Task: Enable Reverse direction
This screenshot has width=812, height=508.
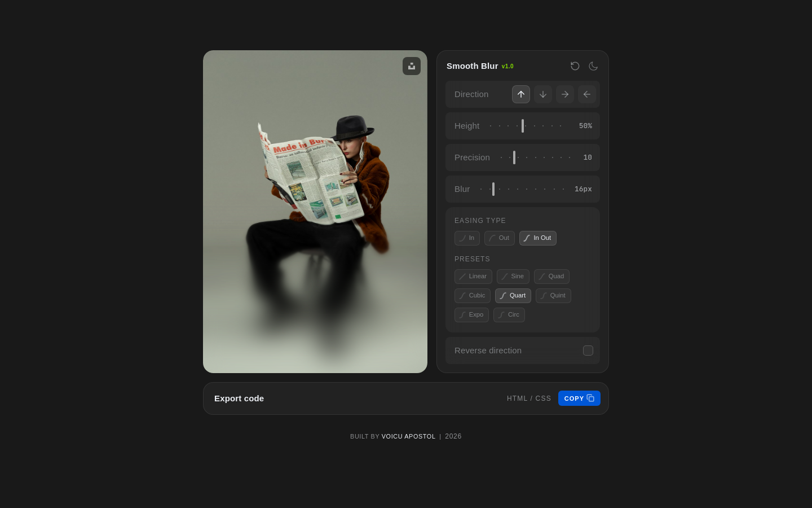Action: 588,351
